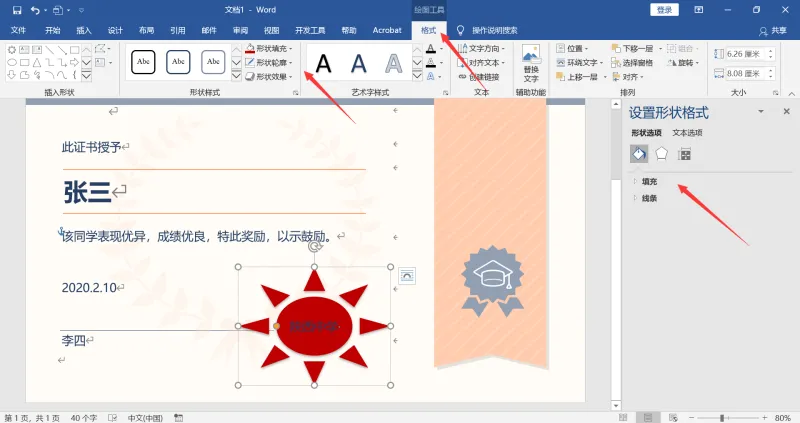The width and height of the screenshot is (800, 423).
Task: Click the zoom slider handle in the status bar
Action: [x=722, y=418]
